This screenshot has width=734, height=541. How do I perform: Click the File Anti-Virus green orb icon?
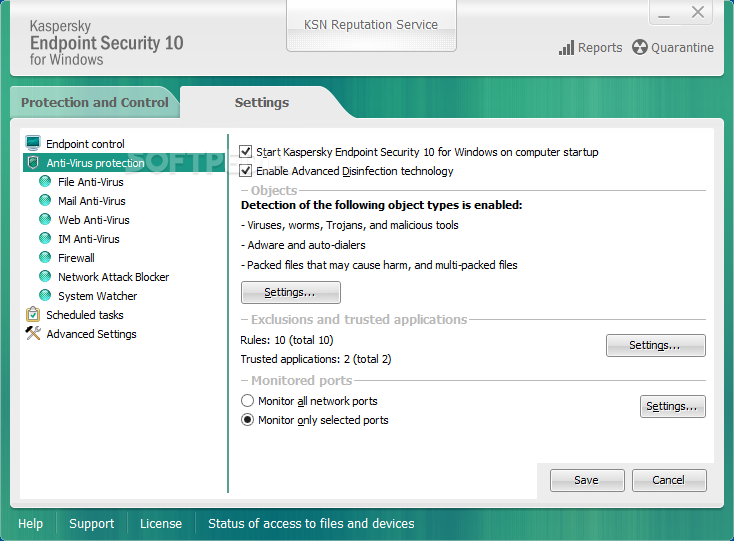(45, 182)
